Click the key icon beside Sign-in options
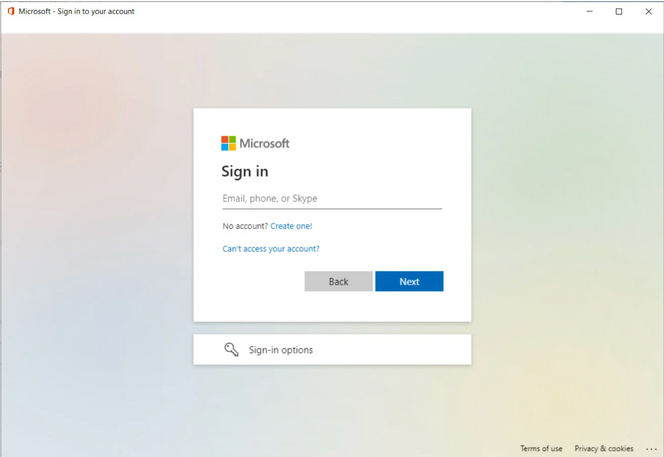This screenshot has width=664, height=457. pos(231,349)
